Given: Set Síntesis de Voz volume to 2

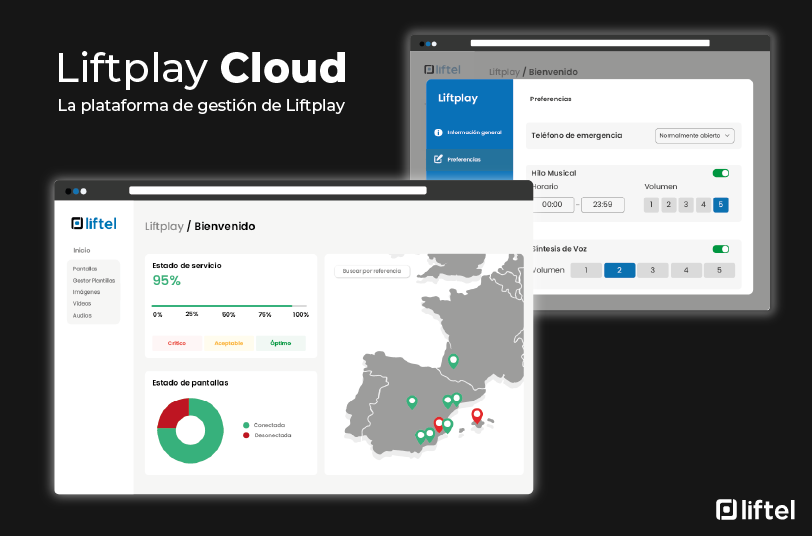Looking at the screenshot, I should click(619, 270).
